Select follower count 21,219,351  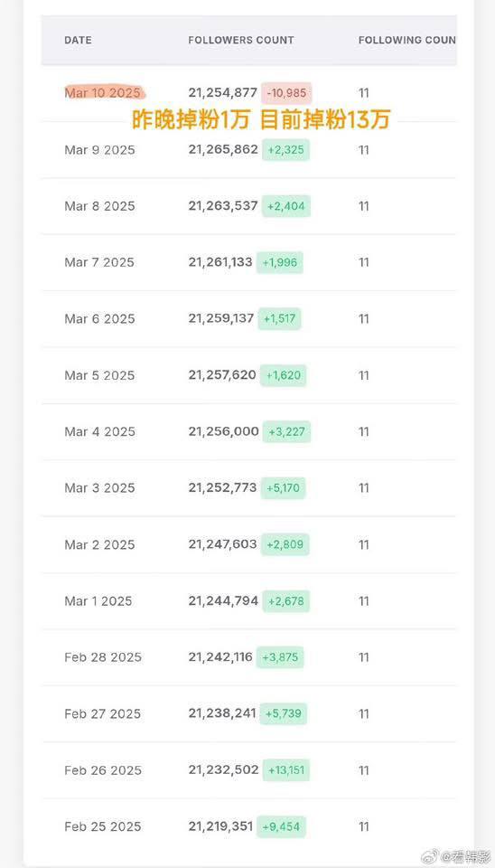(220, 826)
